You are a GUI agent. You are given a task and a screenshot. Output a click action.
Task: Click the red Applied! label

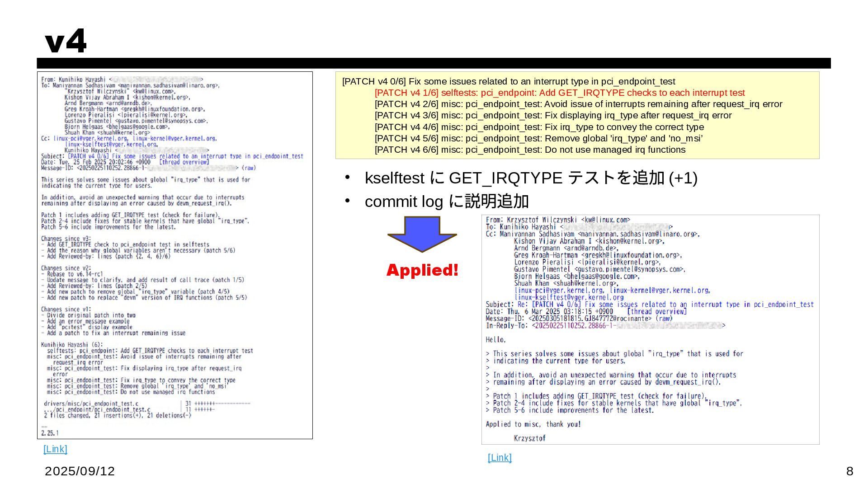tap(422, 270)
